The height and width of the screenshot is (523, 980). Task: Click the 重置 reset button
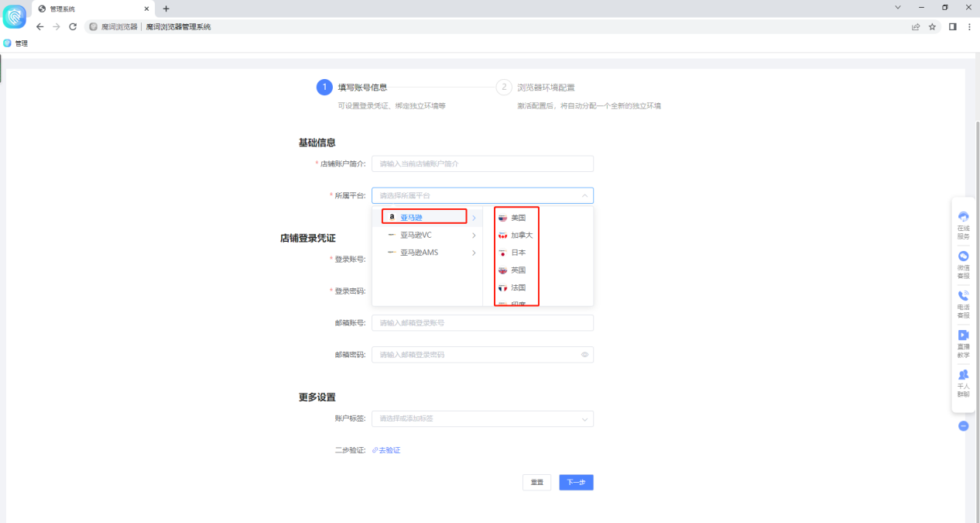point(536,482)
